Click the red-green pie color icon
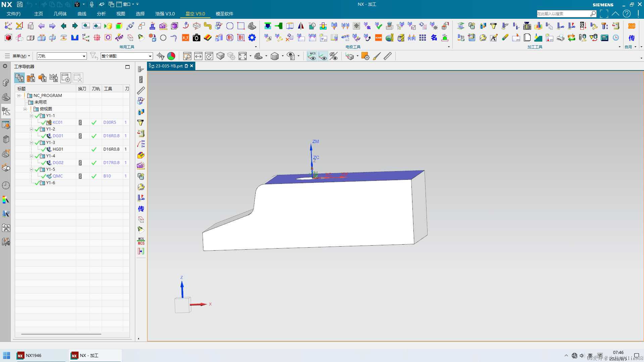Image resolution: width=644 pixels, height=362 pixels. [171, 56]
